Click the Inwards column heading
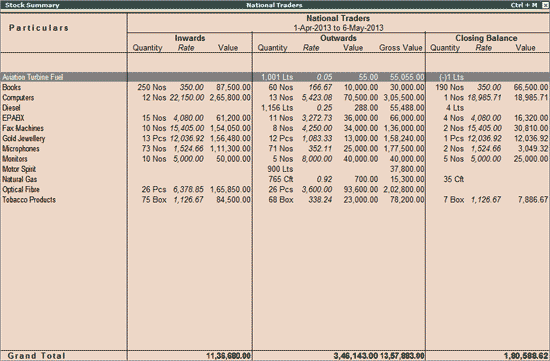The width and height of the screenshot is (550, 361). [190, 38]
